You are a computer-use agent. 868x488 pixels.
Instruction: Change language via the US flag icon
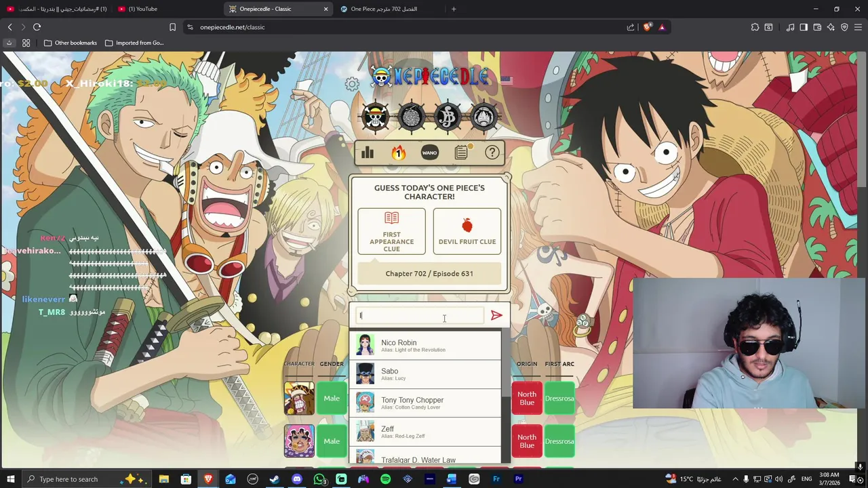[507, 79]
